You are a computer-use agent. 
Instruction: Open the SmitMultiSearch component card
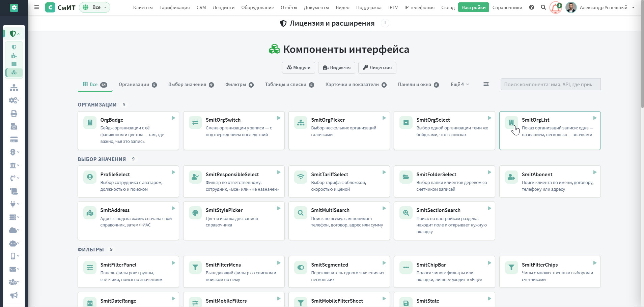point(339,221)
